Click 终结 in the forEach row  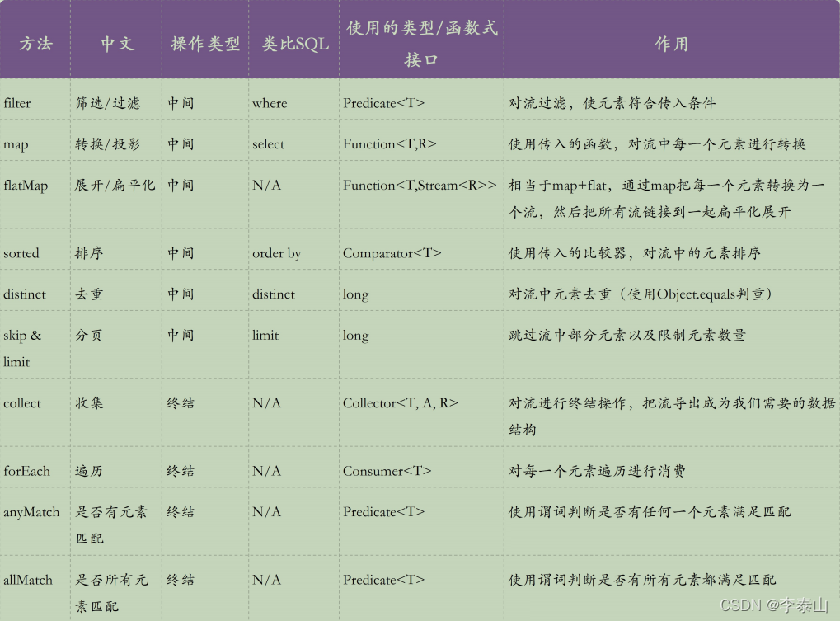click(181, 471)
